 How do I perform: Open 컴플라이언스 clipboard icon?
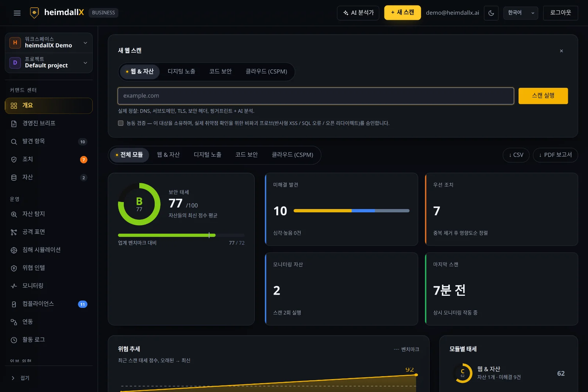(14, 304)
